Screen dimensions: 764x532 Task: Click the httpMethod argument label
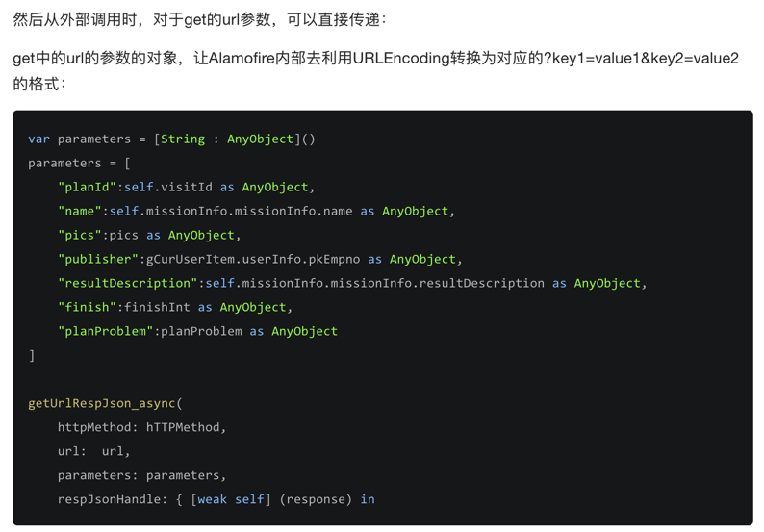(x=97, y=427)
